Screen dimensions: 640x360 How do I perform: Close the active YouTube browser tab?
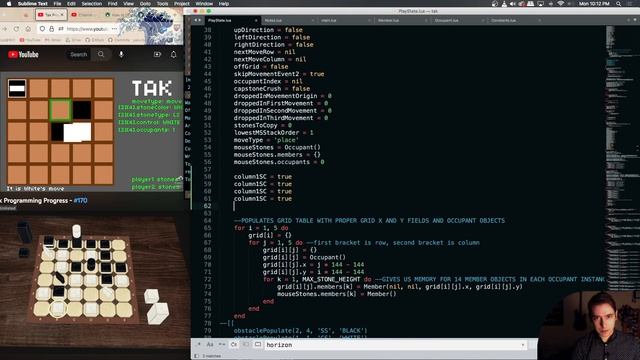point(62,15)
